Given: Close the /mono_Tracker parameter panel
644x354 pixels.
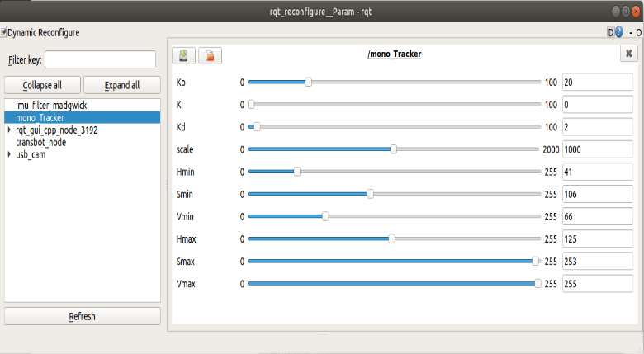Looking at the screenshot, I should pyautogui.click(x=628, y=54).
